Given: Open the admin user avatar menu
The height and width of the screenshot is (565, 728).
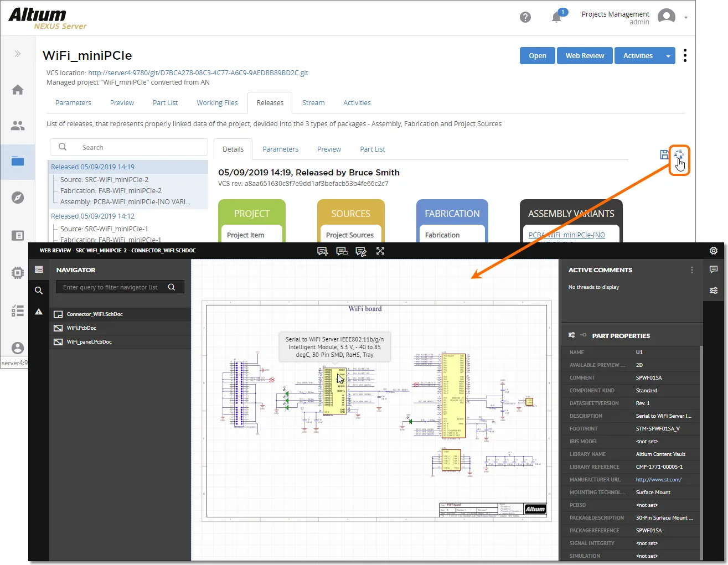Looking at the screenshot, I should tap(667, 17).
